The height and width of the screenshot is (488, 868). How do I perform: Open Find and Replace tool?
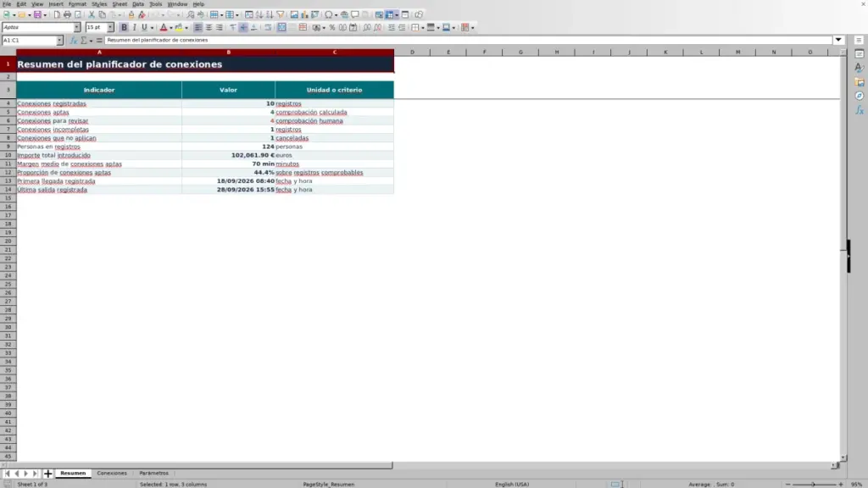[x=191, y=14]
